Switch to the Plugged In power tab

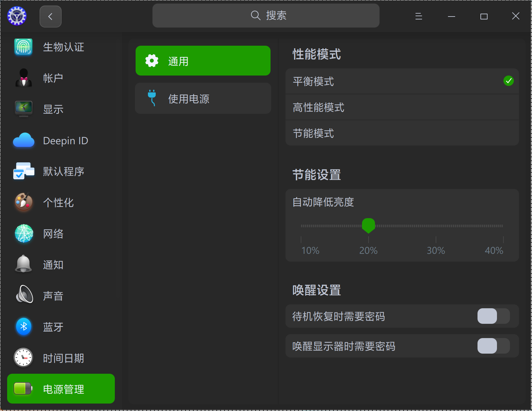[x=203, y=99]
